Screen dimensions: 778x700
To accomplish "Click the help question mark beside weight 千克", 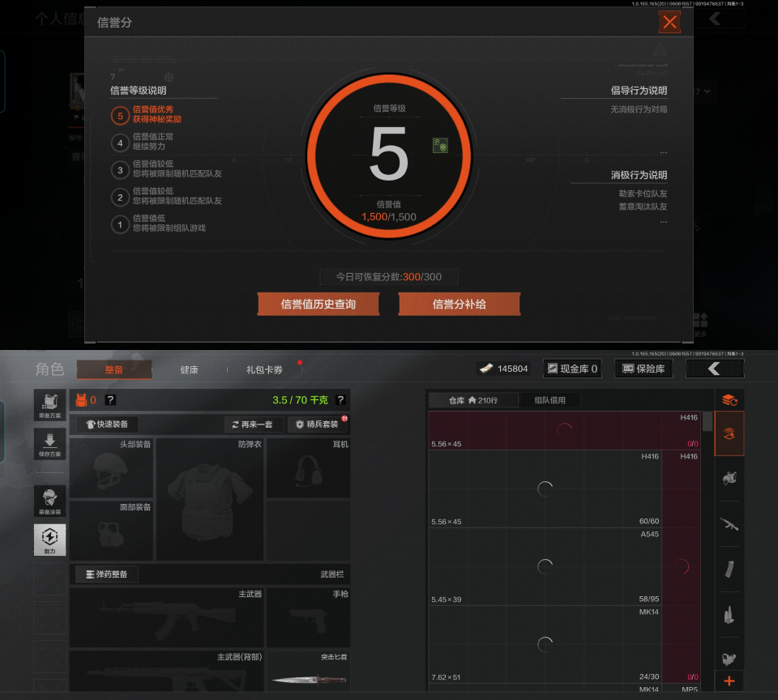I will pos(340,400).
